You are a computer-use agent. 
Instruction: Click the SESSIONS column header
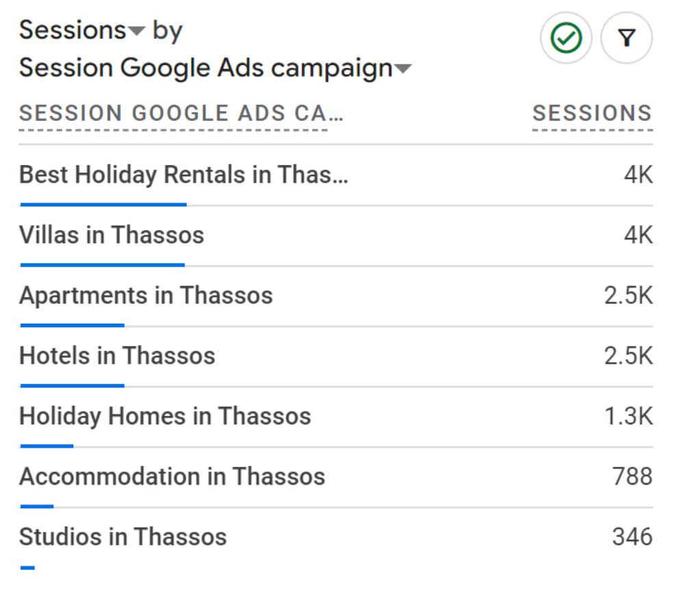point(592,113)
